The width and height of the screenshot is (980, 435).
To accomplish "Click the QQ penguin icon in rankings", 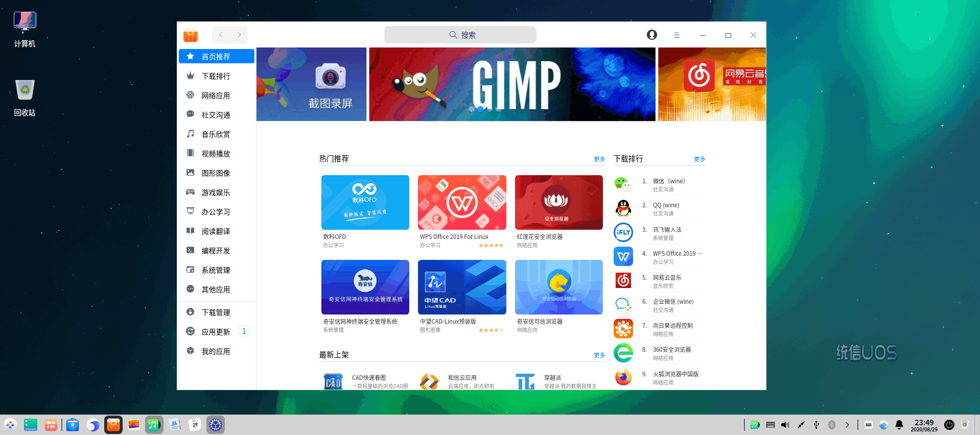I will tap(623, 208).
